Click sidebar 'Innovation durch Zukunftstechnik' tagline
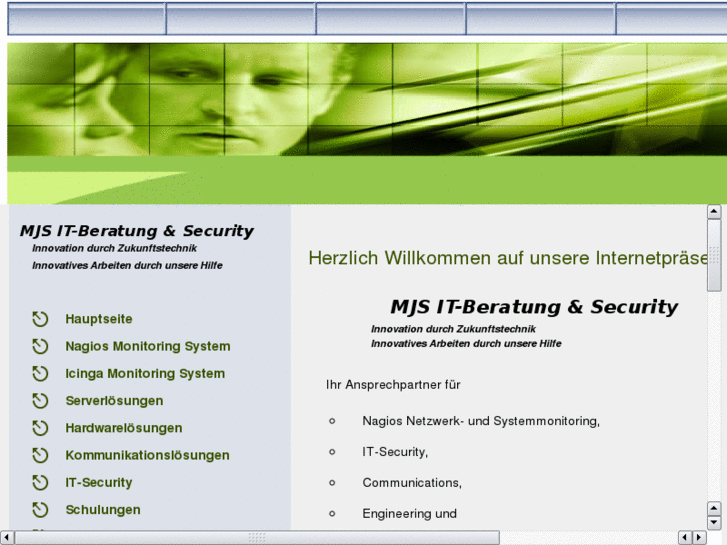 pyautogui.click(x=115, y=248)
